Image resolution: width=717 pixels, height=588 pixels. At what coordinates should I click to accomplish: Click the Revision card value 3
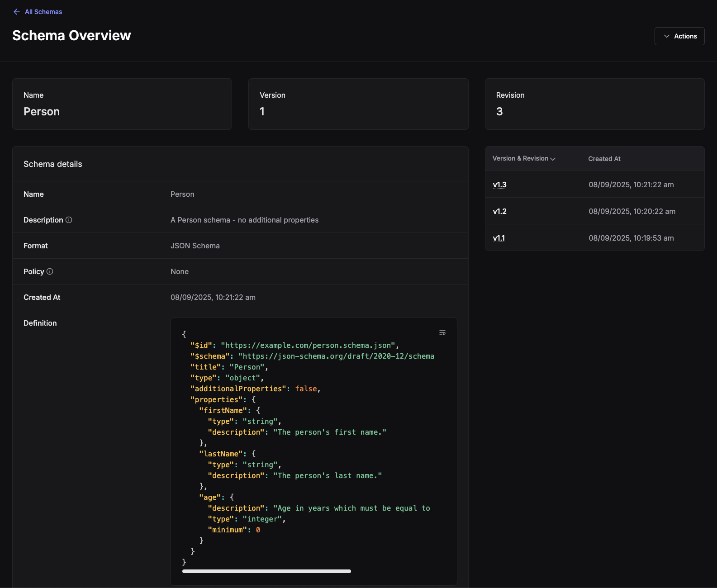(x=499, y=112)
